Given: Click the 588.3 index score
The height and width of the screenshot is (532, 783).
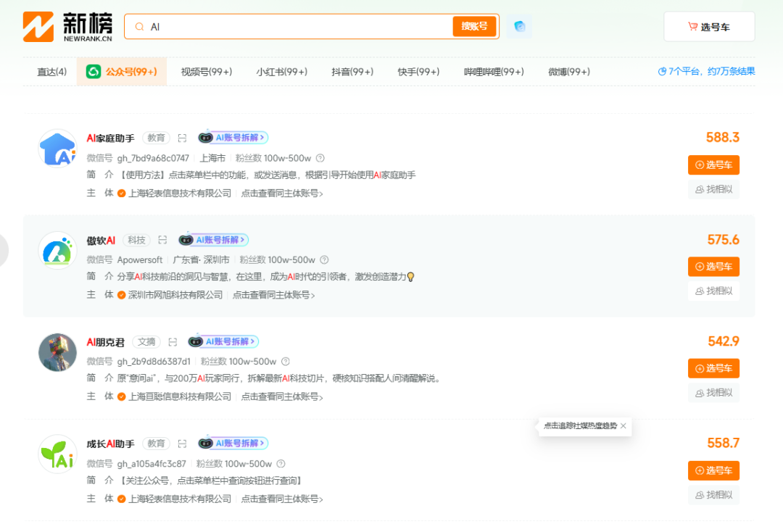Looking at the screenshot, I should [x=723, y=137].
